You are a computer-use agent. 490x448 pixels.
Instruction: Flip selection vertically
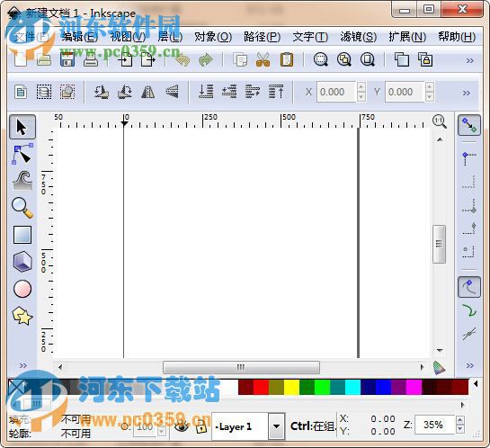tap(172, 92)
